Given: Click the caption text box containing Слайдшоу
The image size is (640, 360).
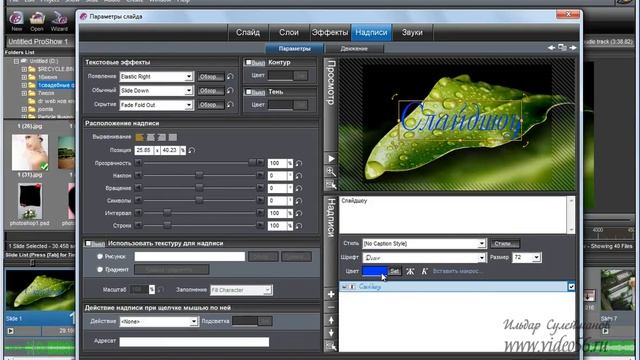Looking at the screenshot, I should pos(453,215).
